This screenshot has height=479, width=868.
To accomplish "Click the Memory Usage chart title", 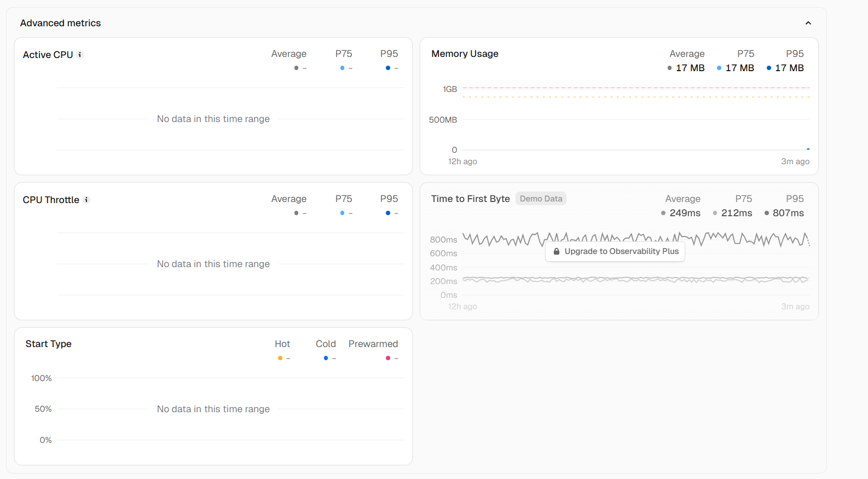I will [465, 54].
